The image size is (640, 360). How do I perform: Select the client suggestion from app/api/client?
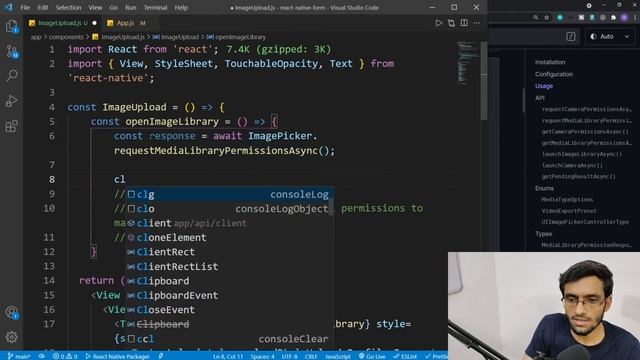pos(229,223)
